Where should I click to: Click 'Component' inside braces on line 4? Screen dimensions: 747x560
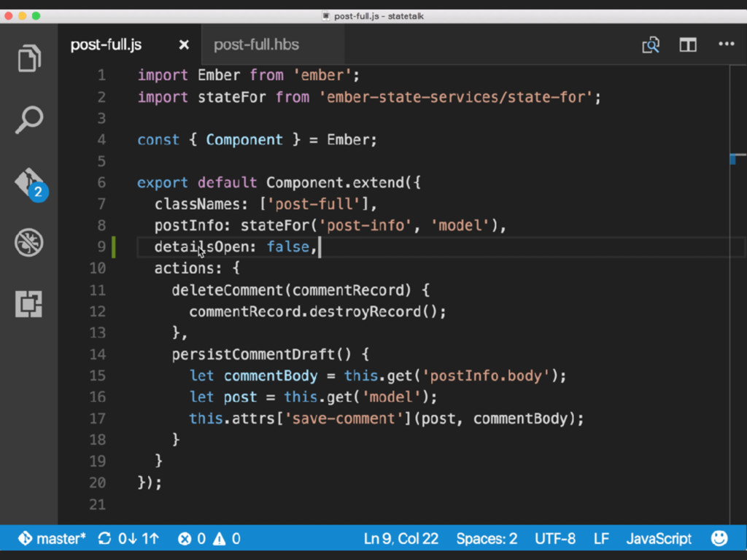(244, 140)
